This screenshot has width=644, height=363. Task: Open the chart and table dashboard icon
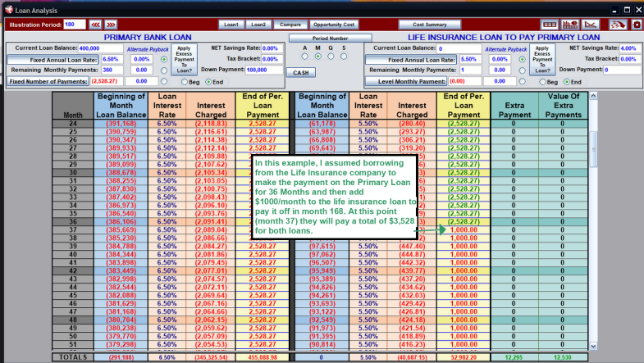[x=570, y=25]
